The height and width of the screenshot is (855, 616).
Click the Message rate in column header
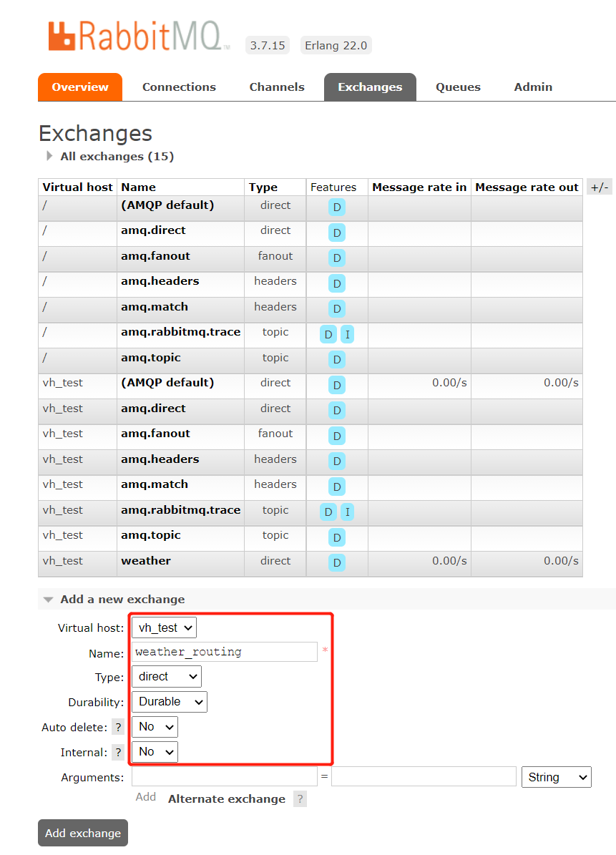coord(419,187)
